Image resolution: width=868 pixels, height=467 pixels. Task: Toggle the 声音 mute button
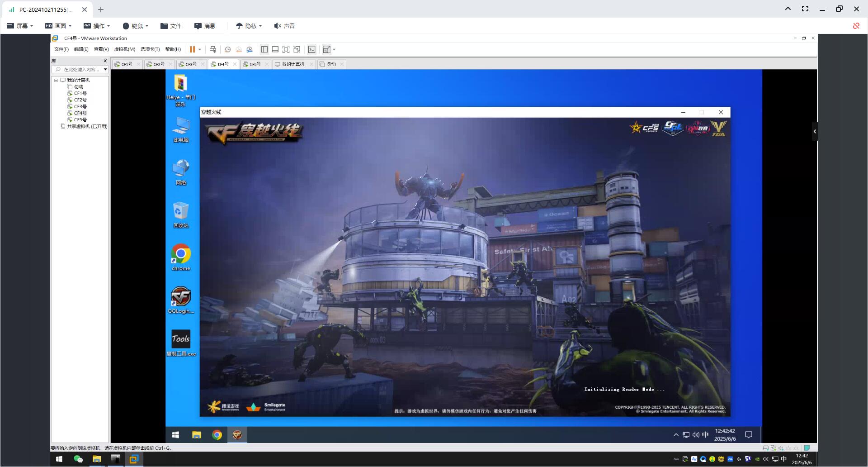click(284, 26)
